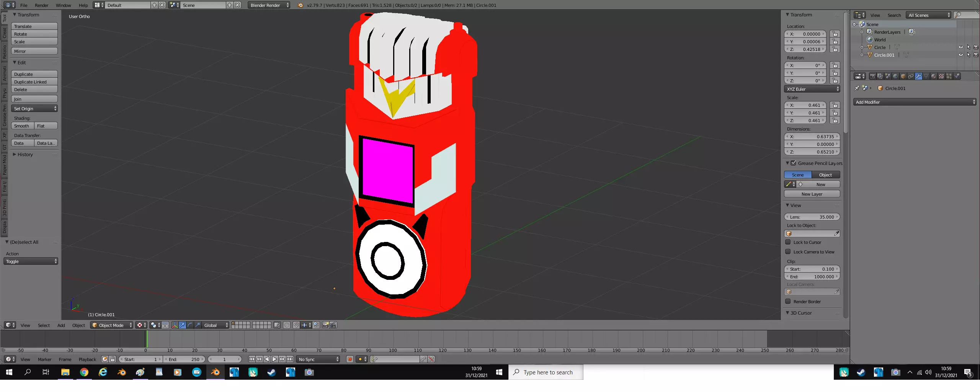
Task: Lock the X location with its padlock icon
Action: 835,34
